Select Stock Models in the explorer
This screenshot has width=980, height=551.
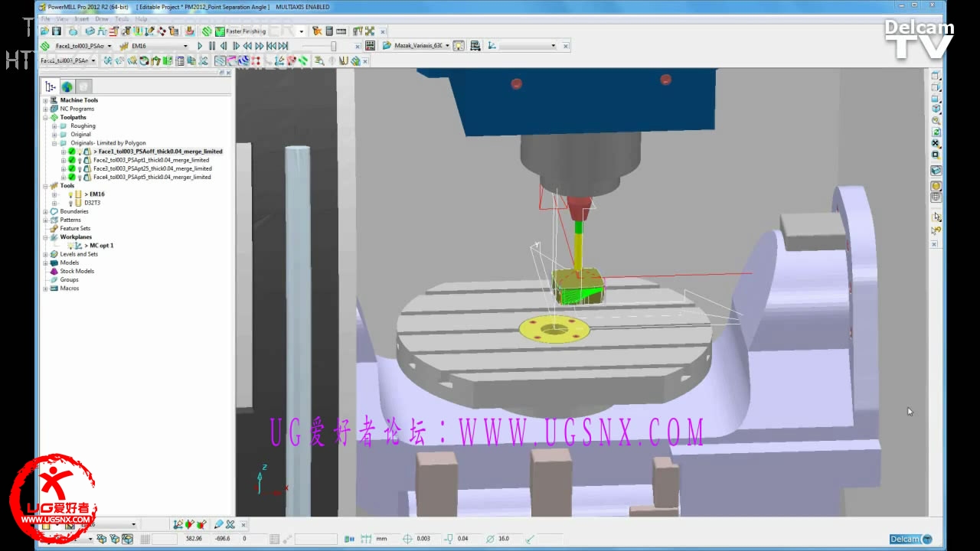(77, 271)
